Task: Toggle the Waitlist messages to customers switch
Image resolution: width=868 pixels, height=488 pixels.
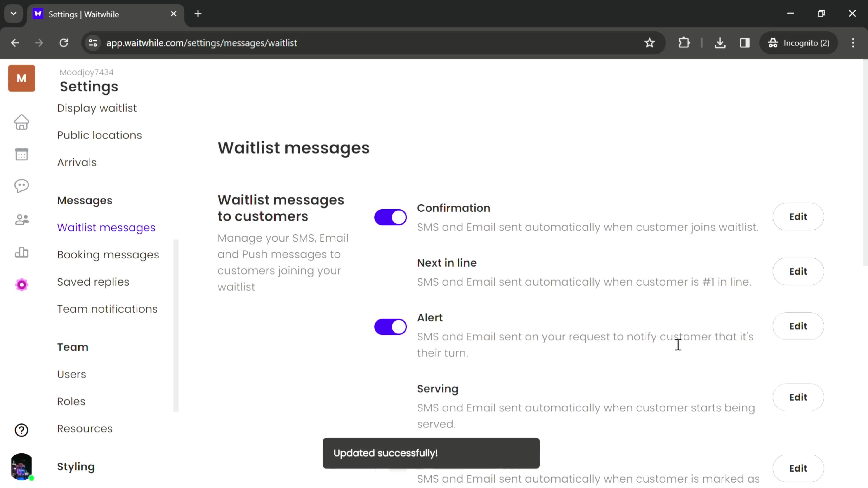Action: [x=390, y=216]
